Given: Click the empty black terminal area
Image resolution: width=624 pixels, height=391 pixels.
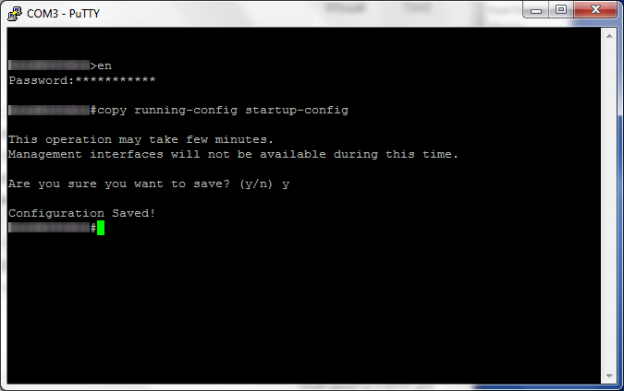Looking at the screenshot, I should pos(302,306).
